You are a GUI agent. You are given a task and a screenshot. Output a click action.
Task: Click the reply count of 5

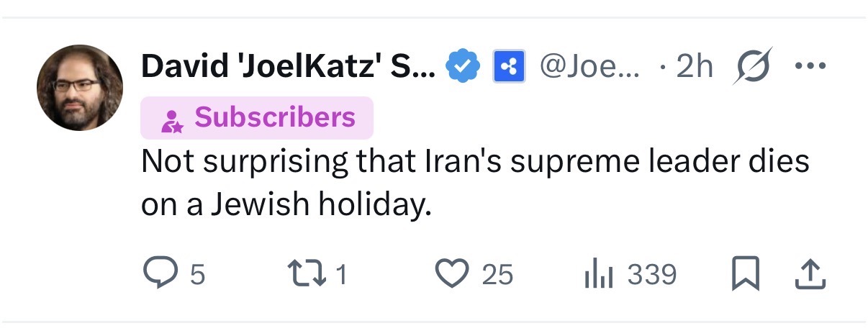coord(197,274)
